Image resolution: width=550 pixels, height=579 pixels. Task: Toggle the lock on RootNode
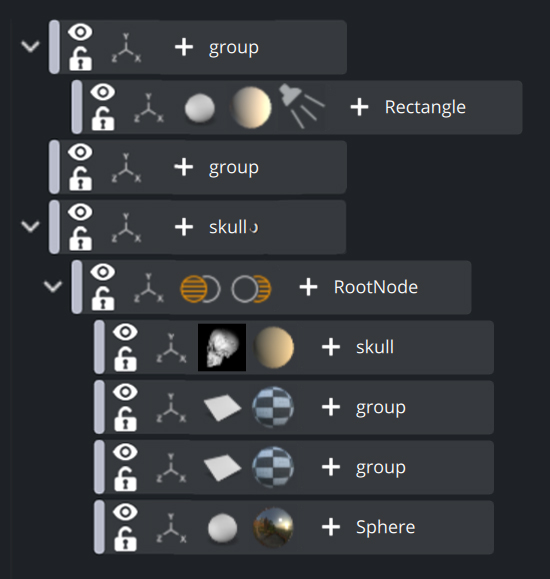[103, 299]
